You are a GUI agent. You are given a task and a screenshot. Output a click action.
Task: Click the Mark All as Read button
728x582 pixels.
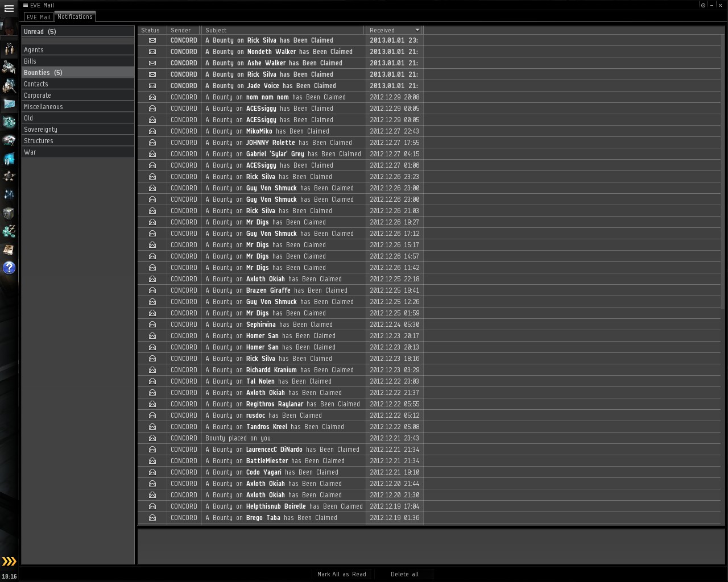pyautogui.click(x=342, y=574)
